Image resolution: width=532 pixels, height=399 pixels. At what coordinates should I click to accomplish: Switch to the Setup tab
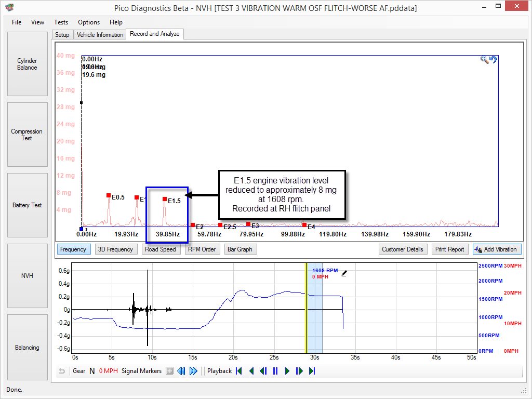point(62,35)
